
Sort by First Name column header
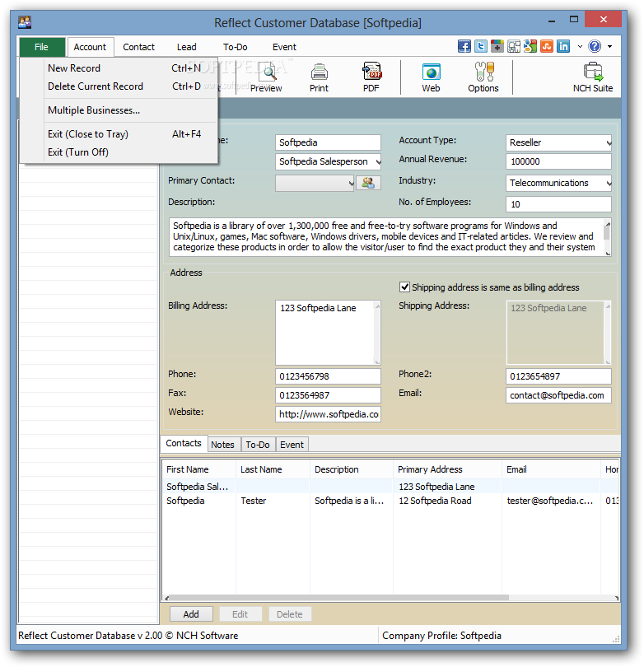point(198,469)
